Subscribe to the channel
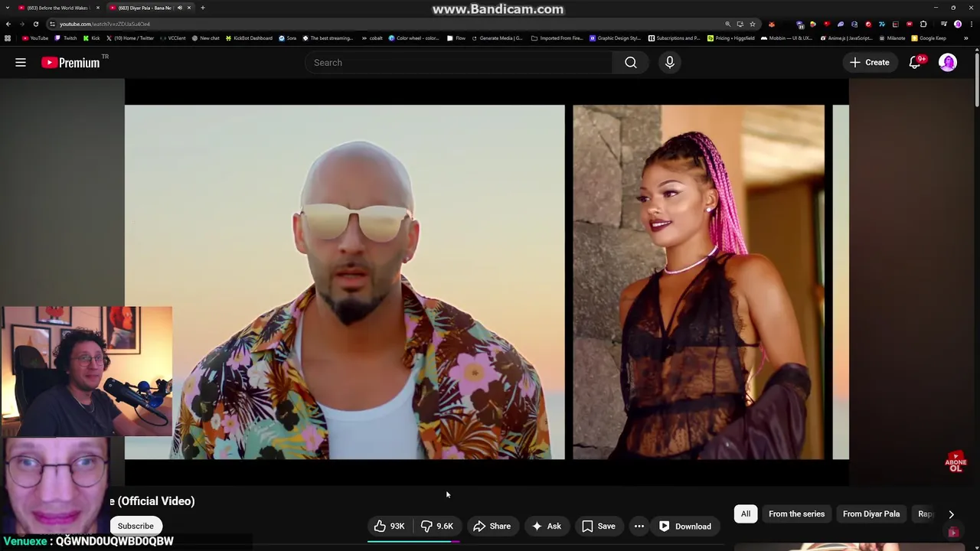The height and width of the screenshot is (551, 980). pos(136,526)
